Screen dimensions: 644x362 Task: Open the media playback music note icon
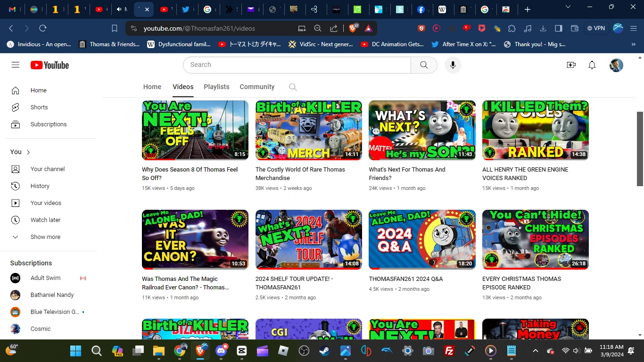pyautogui.click(x=528, y=28)
